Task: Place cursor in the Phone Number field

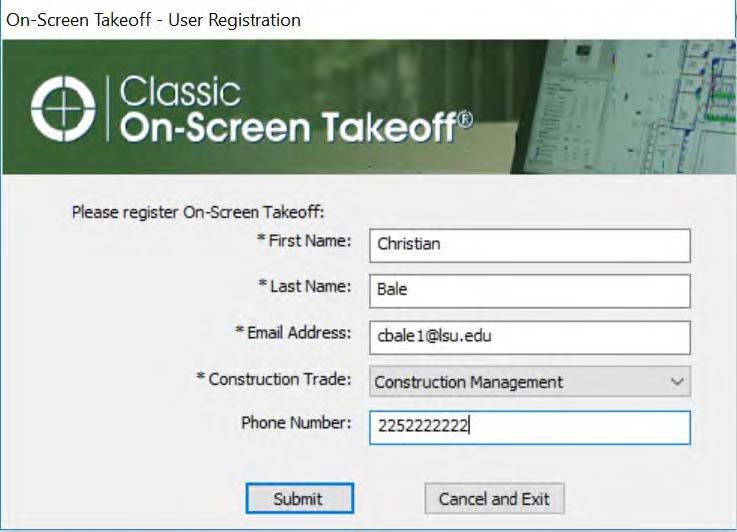Action: point(529,428)
